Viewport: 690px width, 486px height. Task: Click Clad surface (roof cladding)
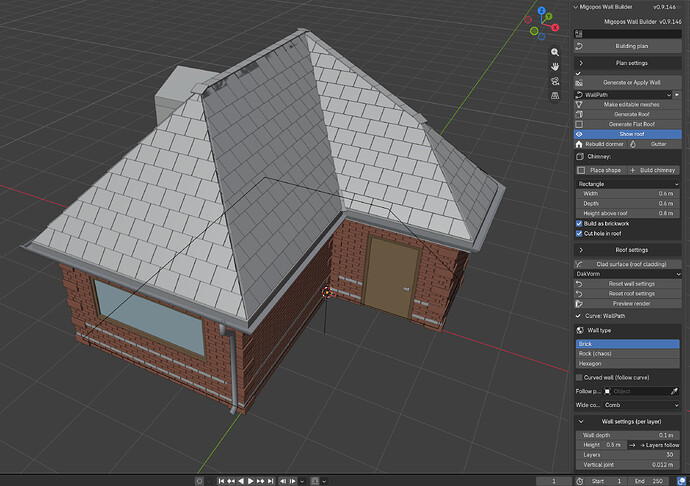click(x=628, y=264)
